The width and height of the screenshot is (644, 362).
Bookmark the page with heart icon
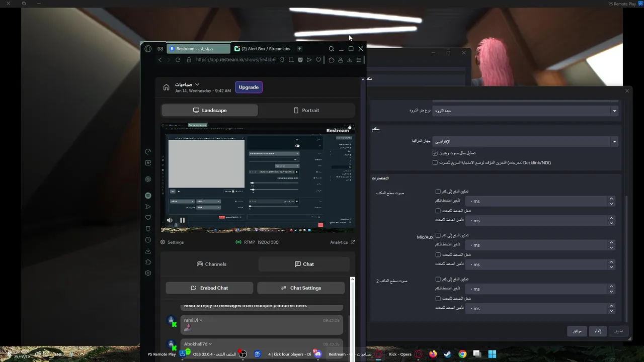pos(318,60)
